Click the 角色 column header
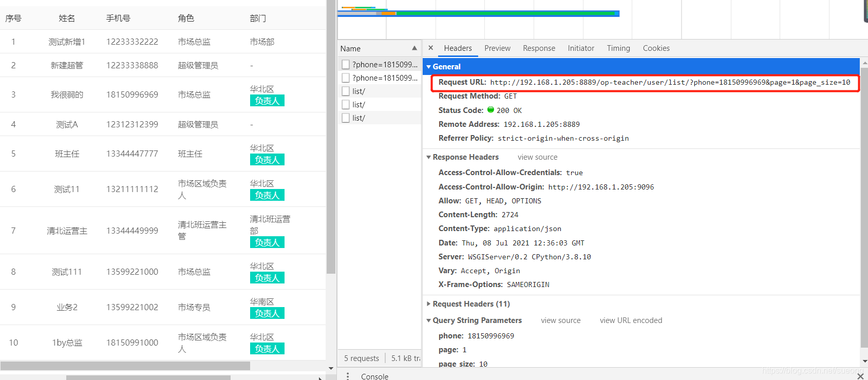The width and height of the screenshot is (868, 380). 186,18
